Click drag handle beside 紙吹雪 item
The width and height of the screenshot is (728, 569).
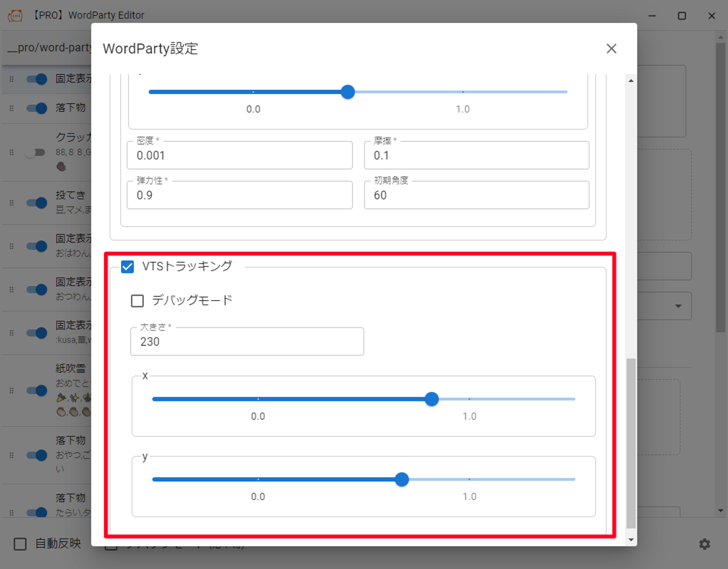pos(12,390)
